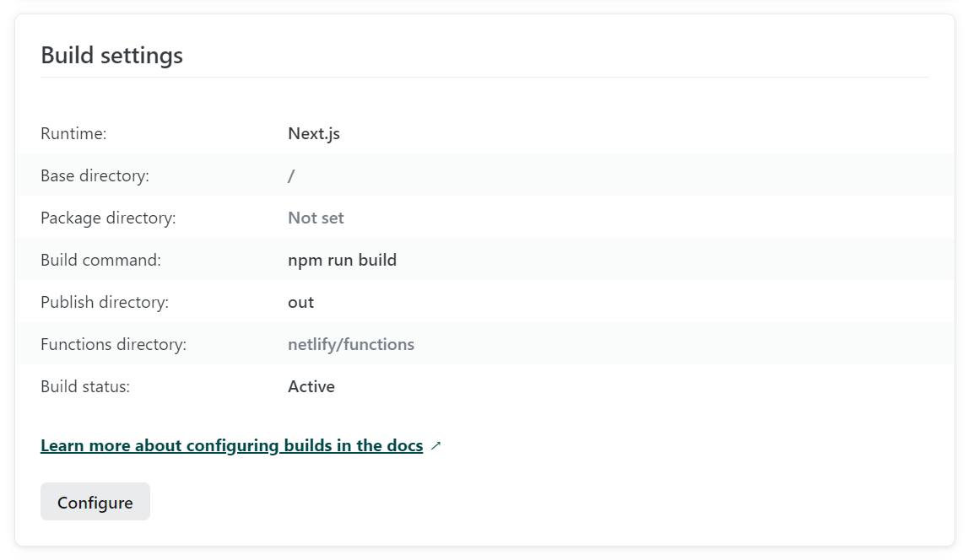
Task: Click the Configure button
Action: [95, 501]
